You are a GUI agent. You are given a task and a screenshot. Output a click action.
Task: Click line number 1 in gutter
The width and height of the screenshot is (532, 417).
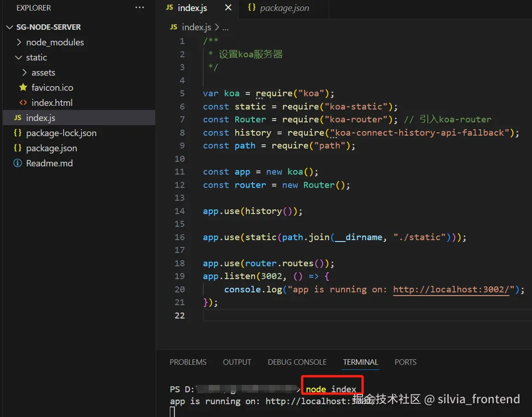tap(182, 41)
